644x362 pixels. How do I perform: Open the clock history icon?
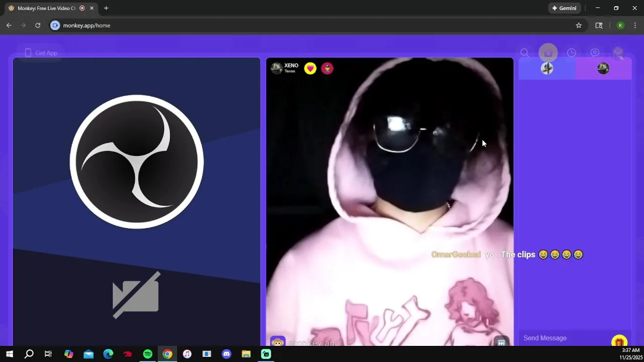tap(572, 53)
